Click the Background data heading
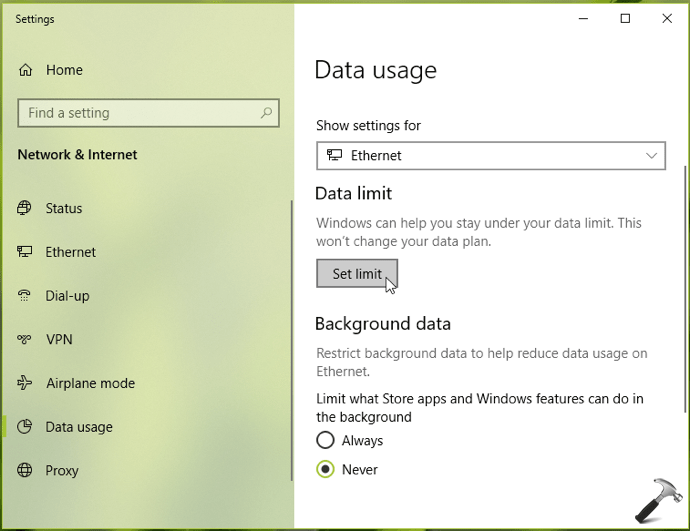The height and width of the screenshot is (531, 690). point(383,324)
